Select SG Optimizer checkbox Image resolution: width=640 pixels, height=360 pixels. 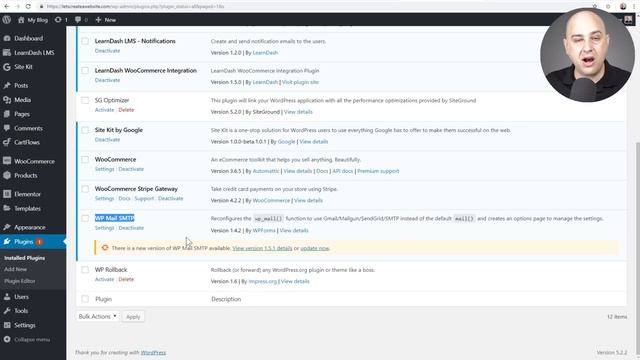(x=85, y=100)
